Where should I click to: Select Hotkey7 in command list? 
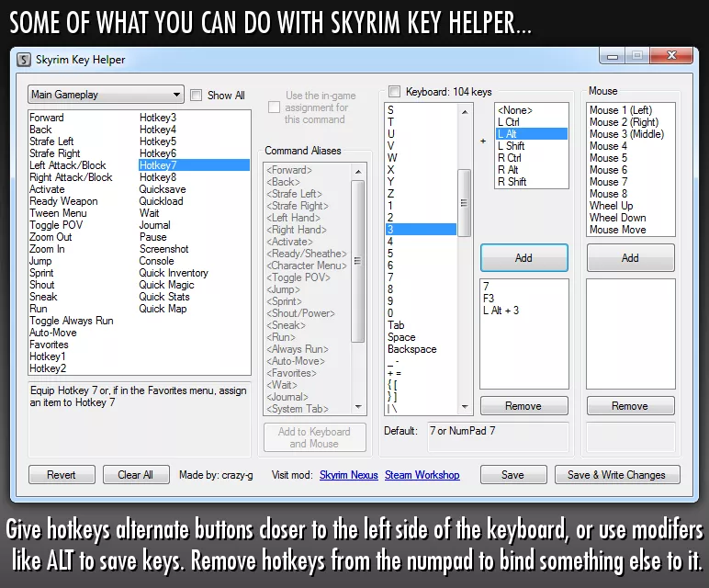(194, 165)
